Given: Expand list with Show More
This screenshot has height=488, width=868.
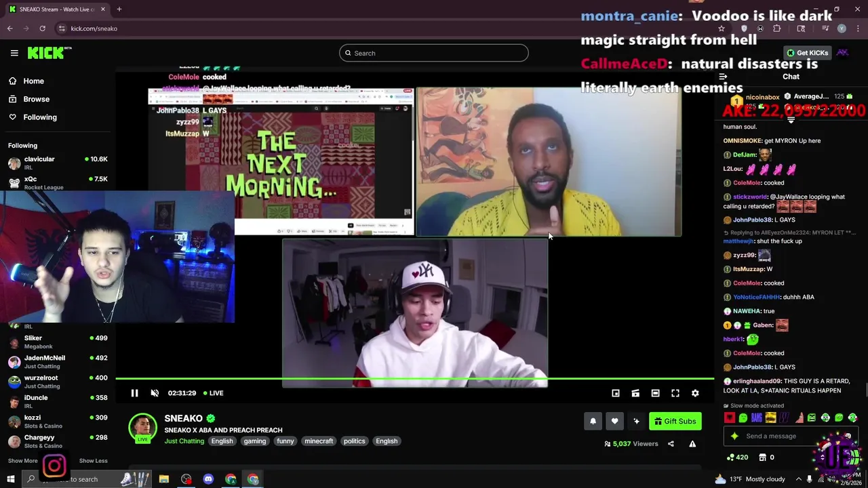Looking at the screenshot, I should [22, 461].
